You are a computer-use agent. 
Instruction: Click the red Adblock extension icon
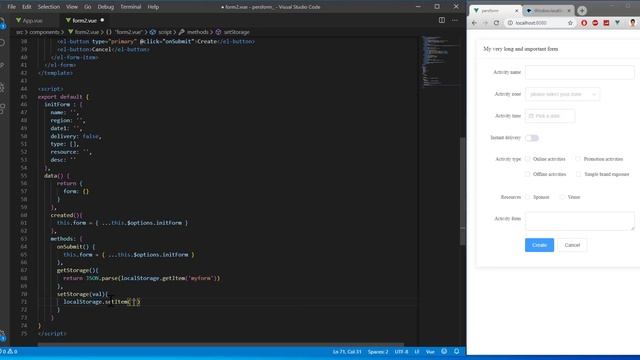[x=595, y=23]
